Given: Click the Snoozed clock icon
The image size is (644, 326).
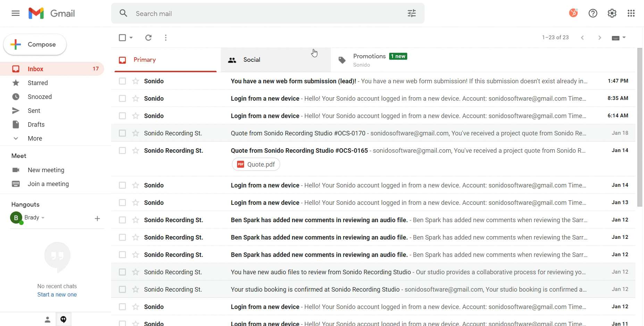Looking at the screenshot, I should [x=16, y=97].
